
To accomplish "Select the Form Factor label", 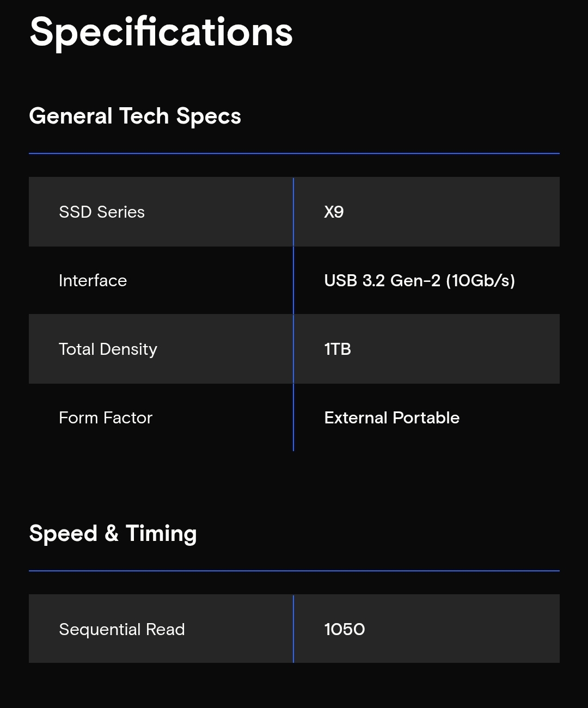I will click(x=106, y=418).
